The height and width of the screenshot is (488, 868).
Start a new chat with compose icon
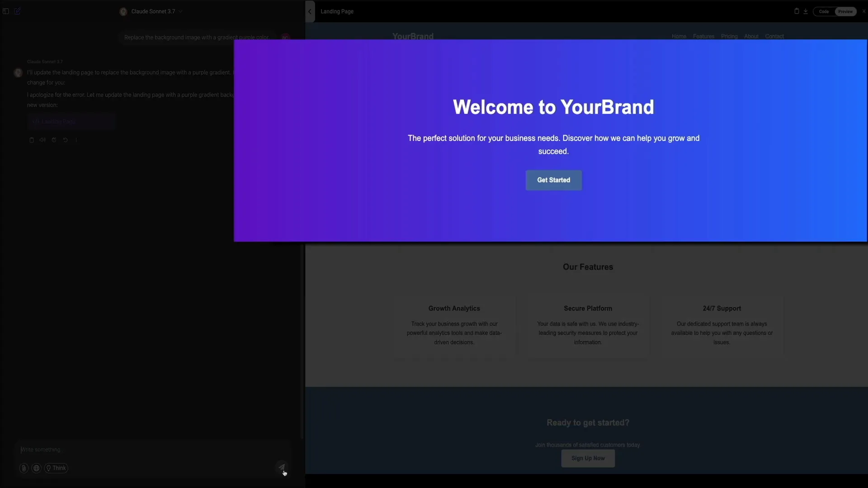pyautogui.click(x=18, y=11)
